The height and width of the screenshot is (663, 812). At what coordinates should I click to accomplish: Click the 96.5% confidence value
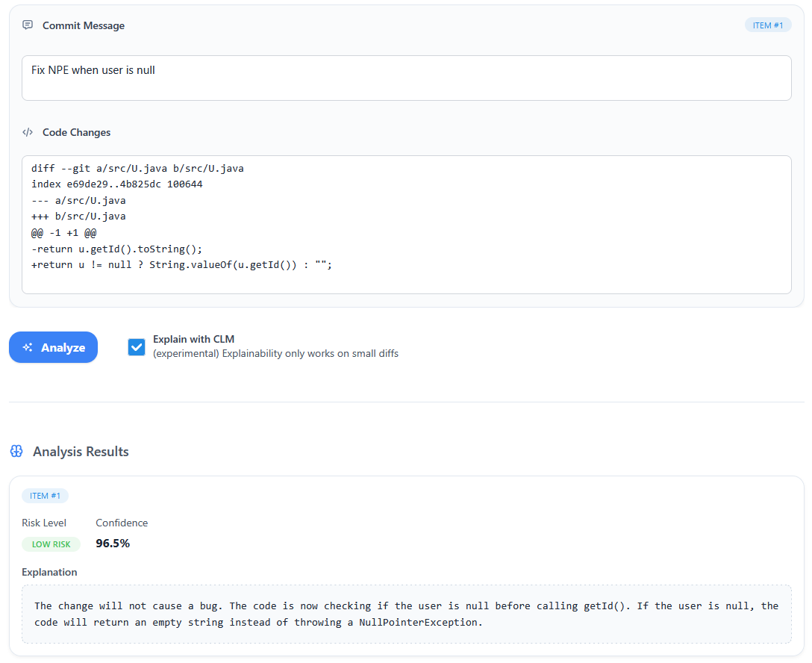click(x=113, y=544)
